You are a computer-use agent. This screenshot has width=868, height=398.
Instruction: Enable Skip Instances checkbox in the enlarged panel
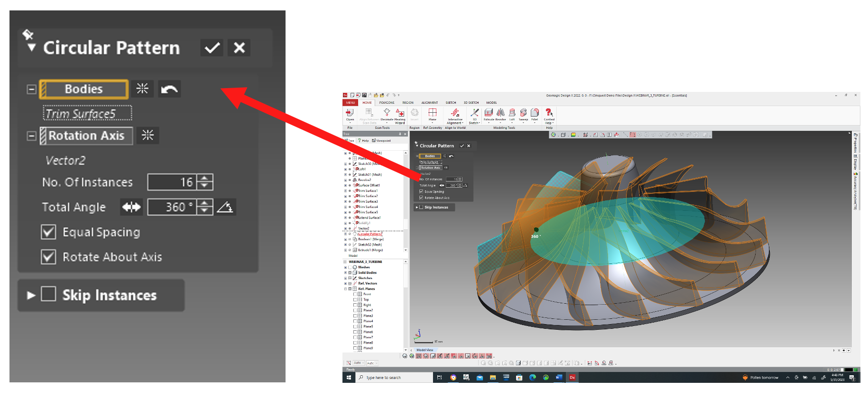[48, 294]
